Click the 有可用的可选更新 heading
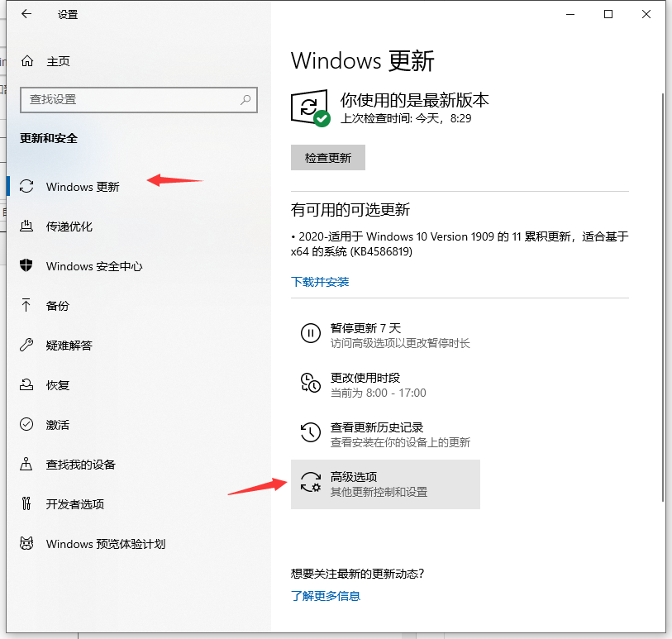The width and height of the screenshot is (672, 639). [x=350, y=210]
